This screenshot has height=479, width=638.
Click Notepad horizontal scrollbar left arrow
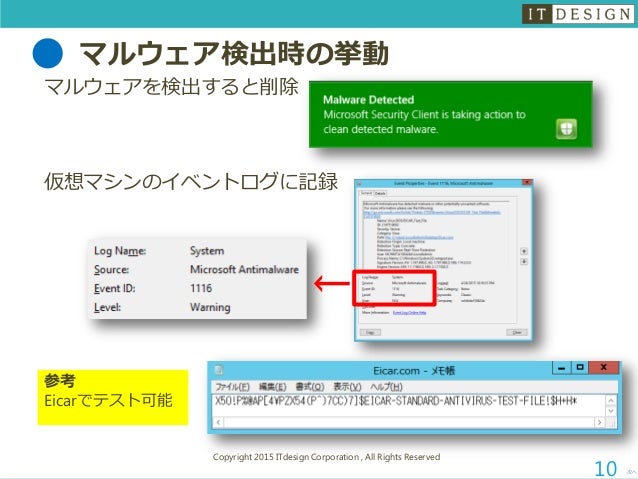218,422
